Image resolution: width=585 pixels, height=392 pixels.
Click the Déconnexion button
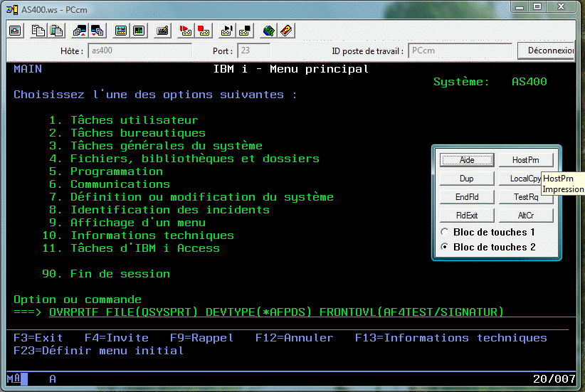[547, 51]
